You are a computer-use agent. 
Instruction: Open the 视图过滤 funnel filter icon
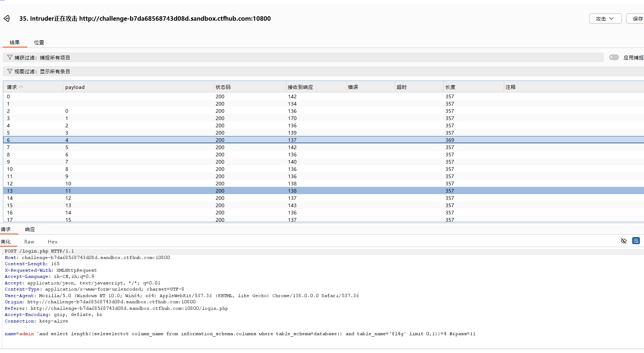pos(9,71)
